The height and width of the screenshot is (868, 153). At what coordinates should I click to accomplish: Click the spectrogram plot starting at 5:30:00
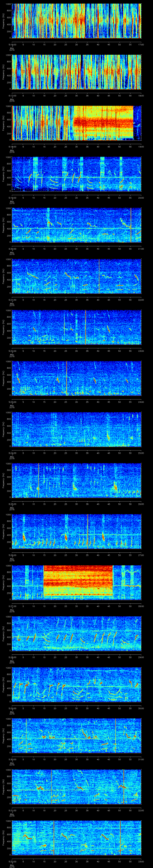coord(77,736)
